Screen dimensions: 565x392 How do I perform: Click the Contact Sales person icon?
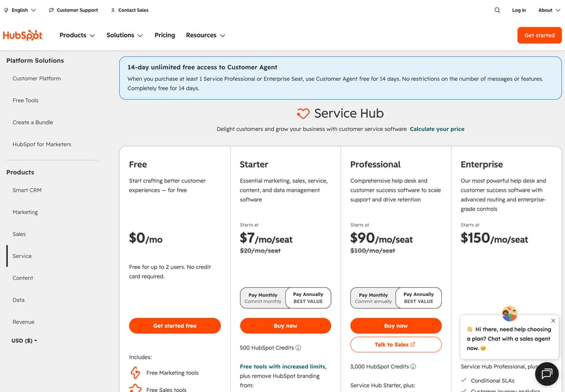(x=113, y=10)
